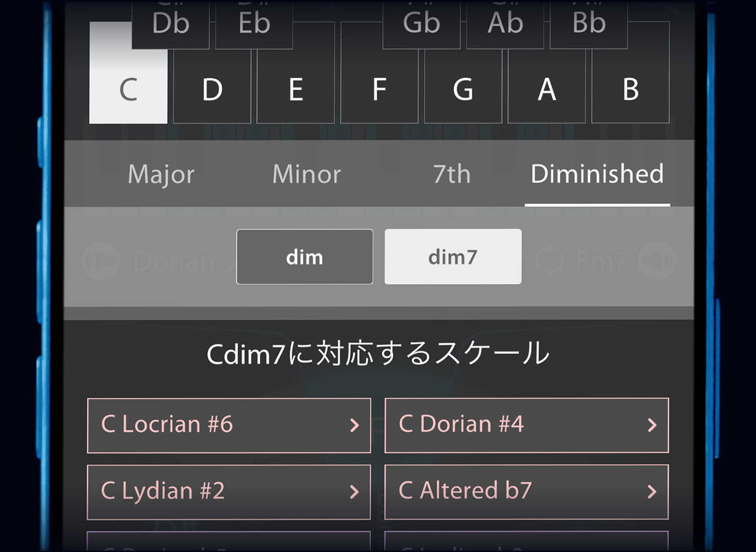This screenshot has height=552, width=756.
Task: Switch to the Major chord tab
Action: (x=161, y=174)
